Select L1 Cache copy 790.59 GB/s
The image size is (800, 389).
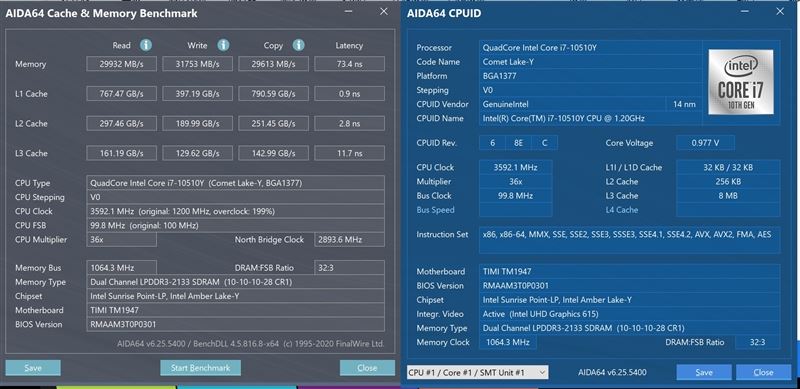[273, 93]
